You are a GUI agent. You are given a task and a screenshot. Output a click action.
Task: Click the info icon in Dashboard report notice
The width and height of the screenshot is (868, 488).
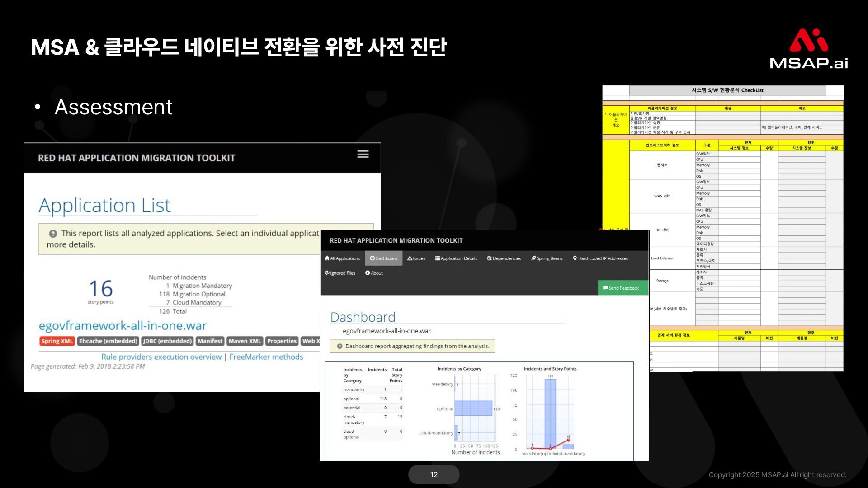point(340,346)
